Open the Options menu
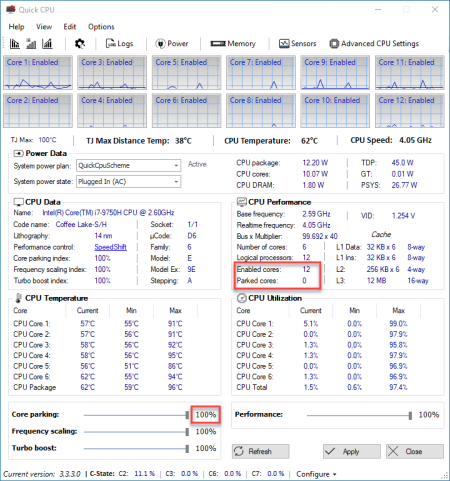The image size is (450, 481). [101, 27]
